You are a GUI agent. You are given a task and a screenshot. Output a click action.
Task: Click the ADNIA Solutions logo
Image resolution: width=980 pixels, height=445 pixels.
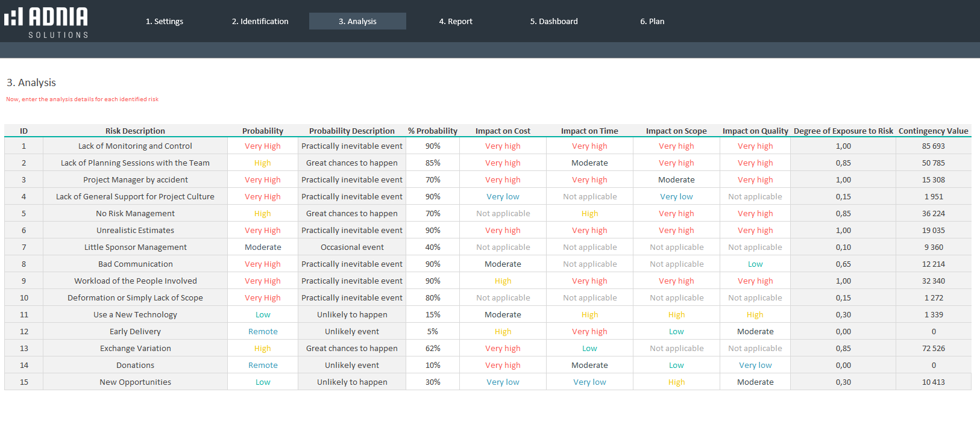[x=46, y=22]
